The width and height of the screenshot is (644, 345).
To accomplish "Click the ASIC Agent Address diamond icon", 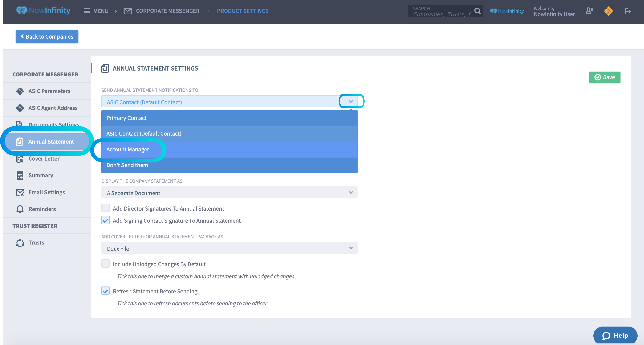I will click(20, 108).
